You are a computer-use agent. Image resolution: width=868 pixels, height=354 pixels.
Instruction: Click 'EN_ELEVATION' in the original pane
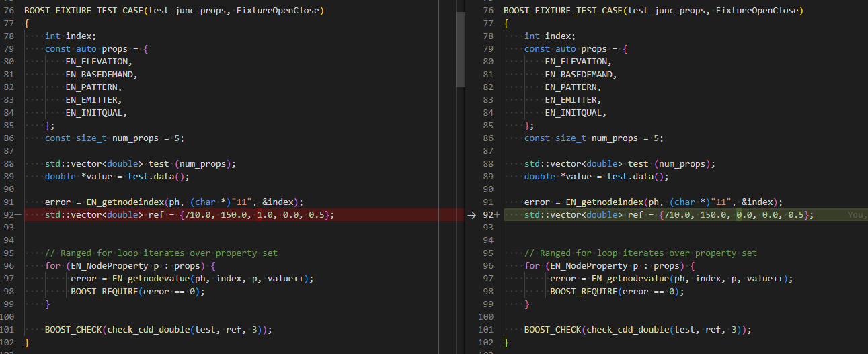pos(97,62)
